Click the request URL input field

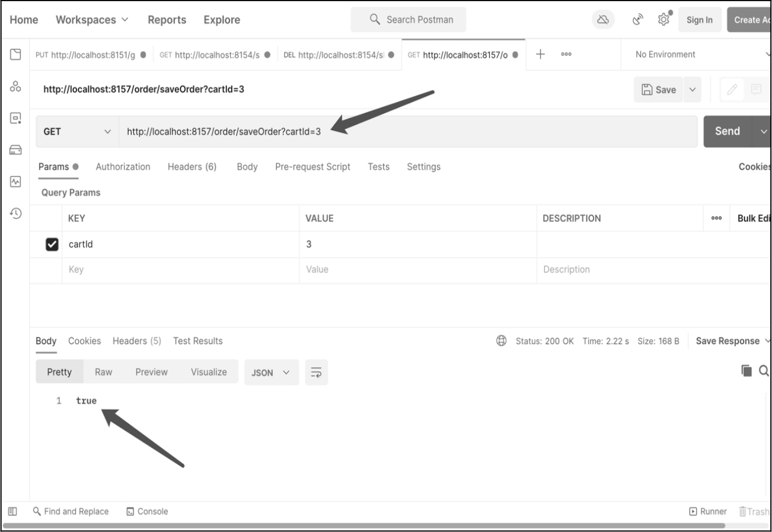pyautogui.click(x=408, y=132)
